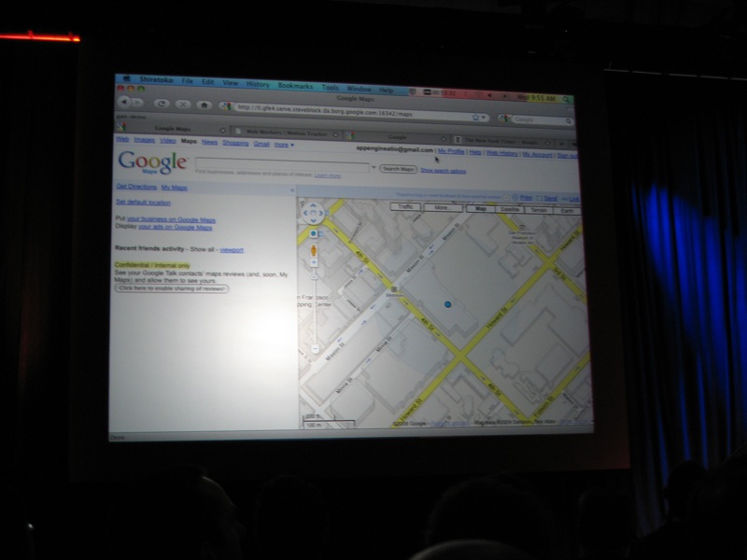Close the Web Workers Motion Tracker tab
The width and height of the screenshot is (747, 560).
click(335, 134)
